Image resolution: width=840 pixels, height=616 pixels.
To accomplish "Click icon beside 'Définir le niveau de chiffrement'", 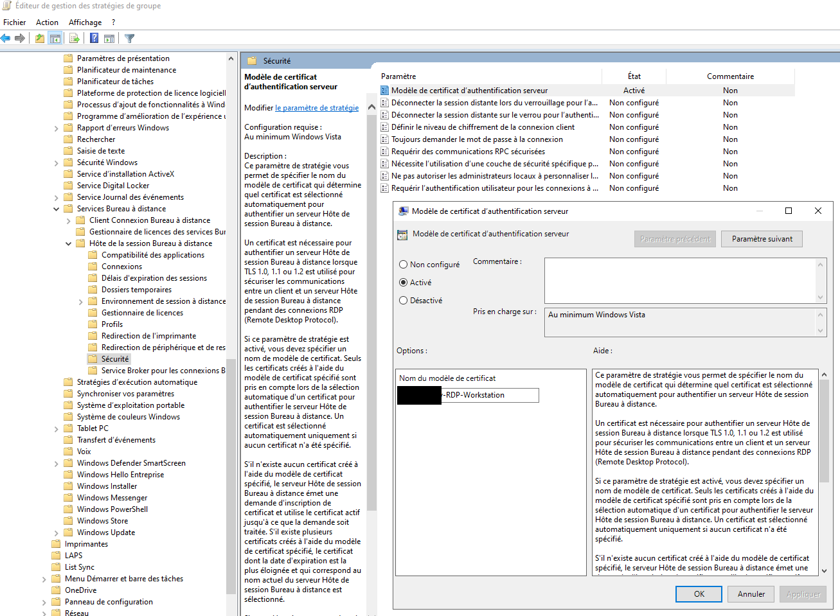I will click(385, 127).
